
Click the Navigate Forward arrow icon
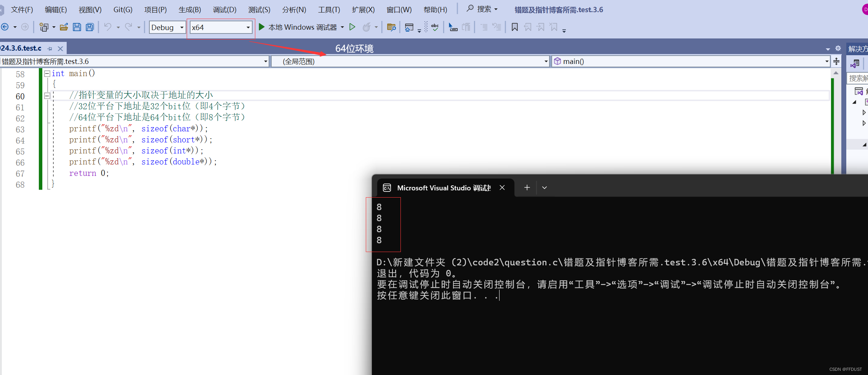[25, 27]
